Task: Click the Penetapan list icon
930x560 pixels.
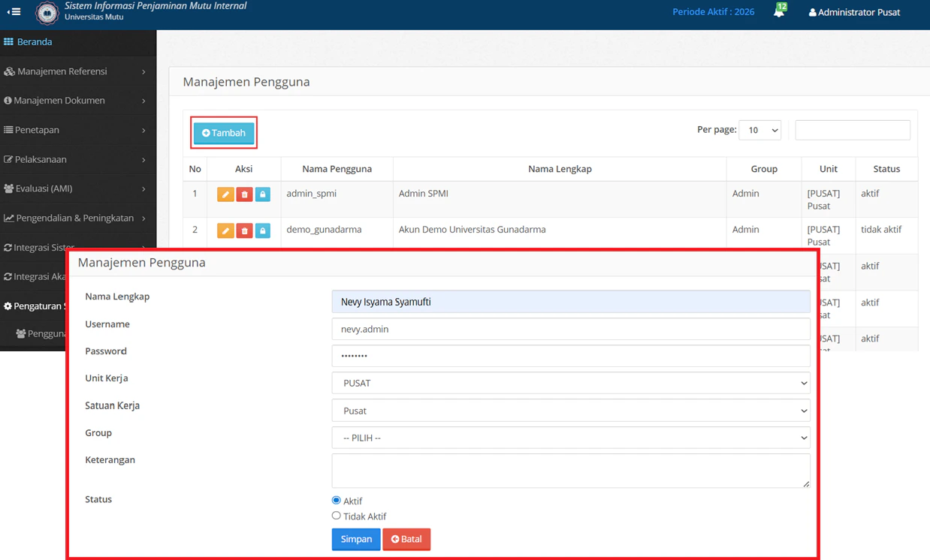Action: pyautogui.click(x=8, y=130)
